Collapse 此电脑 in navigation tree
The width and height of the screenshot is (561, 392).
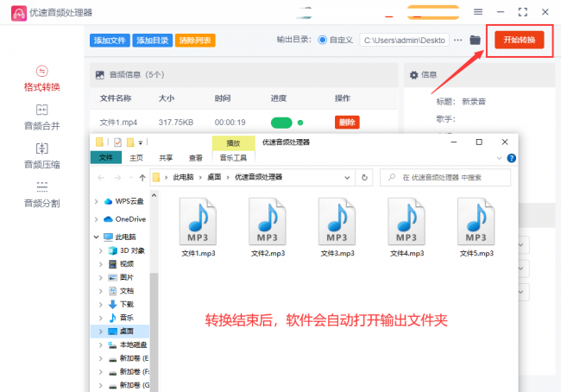click(x=96, y=237)
